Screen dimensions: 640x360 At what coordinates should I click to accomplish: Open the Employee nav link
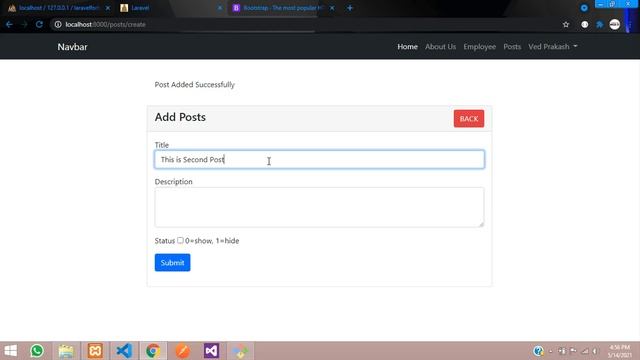(480, 47)
